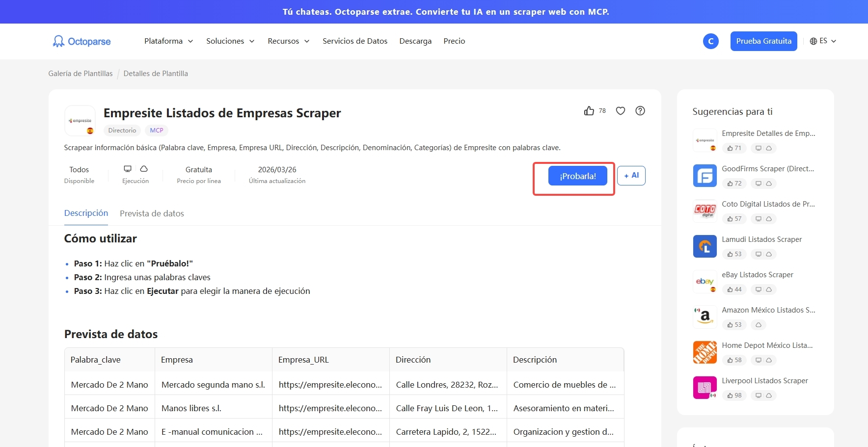Click the Descripción column header
The width and height of the screenshot is (868, 447).
coord(566,360)
